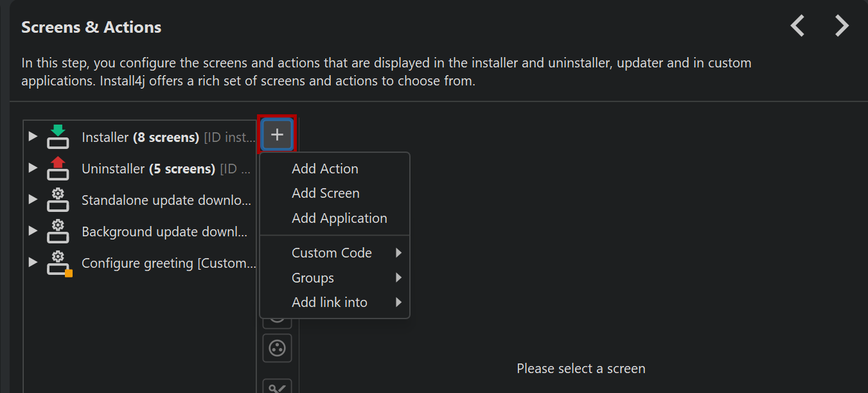Image resolution: width=868 pixels, height=393 pixels.
Task: Expand the Installer tree node
Action: [x=33, y=136]
